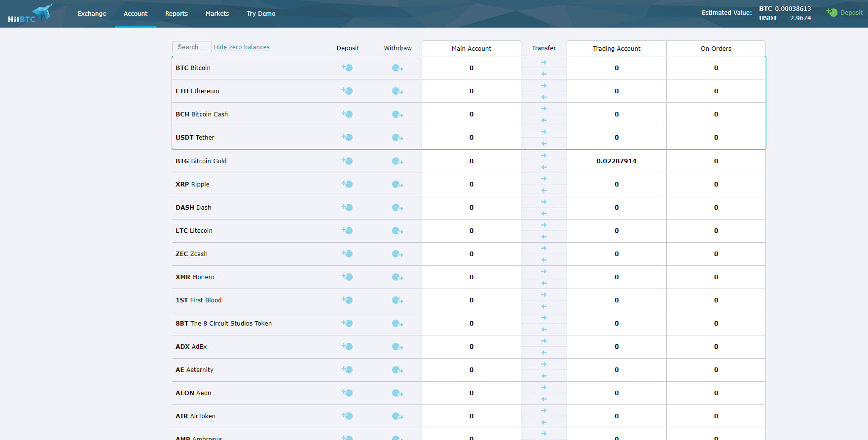Image resolution: width=868 pixels, height=440 pixels.
Task: Click 8BT The 8 Circuit Studios Token label
Action: pyautogui.click(x=223, y=324)
